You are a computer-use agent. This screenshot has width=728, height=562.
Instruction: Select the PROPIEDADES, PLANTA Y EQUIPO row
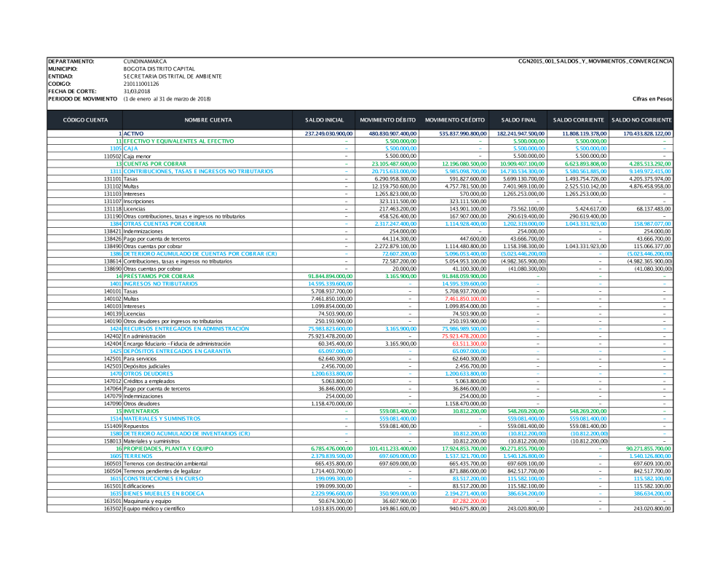coord(168,448)
